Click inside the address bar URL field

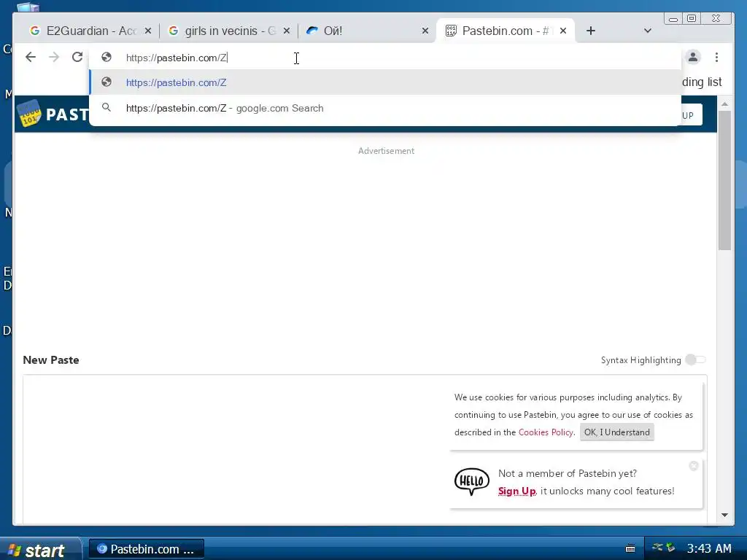[385, 58]
